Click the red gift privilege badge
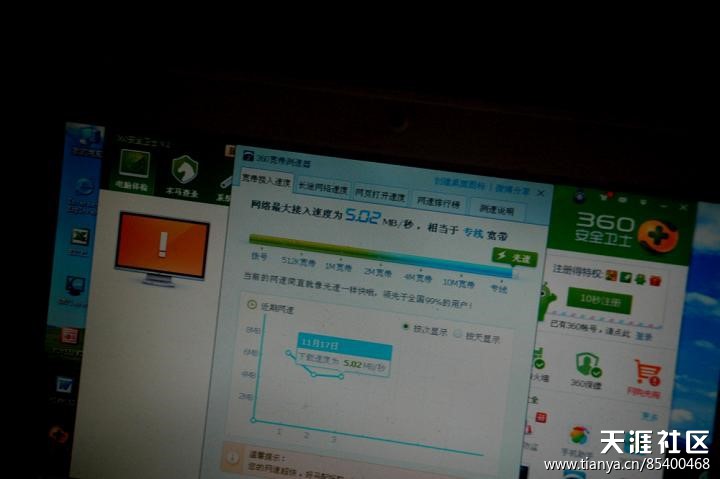 pyautogui.click(x=655, y=280)
